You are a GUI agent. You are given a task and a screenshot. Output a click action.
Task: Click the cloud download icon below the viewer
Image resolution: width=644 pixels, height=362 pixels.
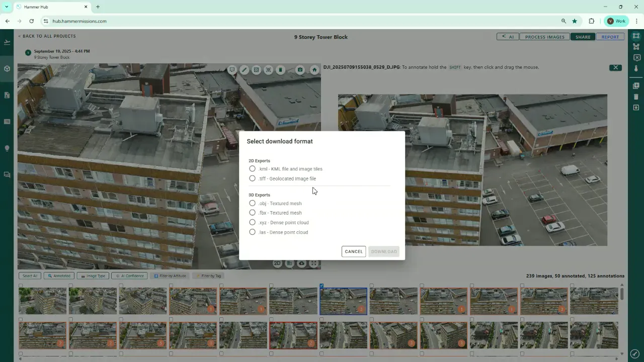click(301, 263)
